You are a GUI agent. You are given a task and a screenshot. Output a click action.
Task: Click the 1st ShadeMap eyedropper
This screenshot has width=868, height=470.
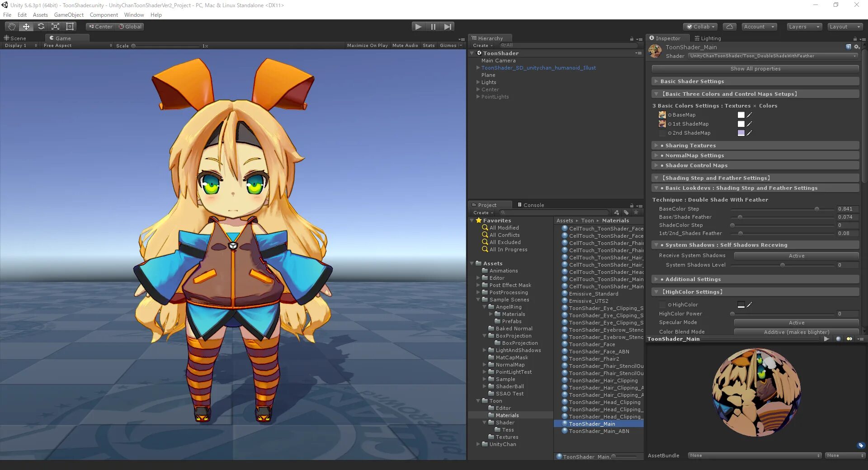click(x=749, y=124)
